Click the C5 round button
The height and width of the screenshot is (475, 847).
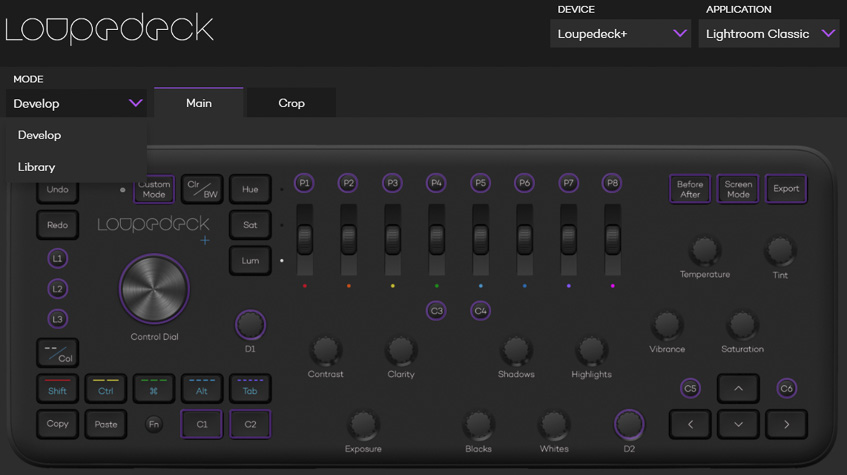(x=690, y=389)
